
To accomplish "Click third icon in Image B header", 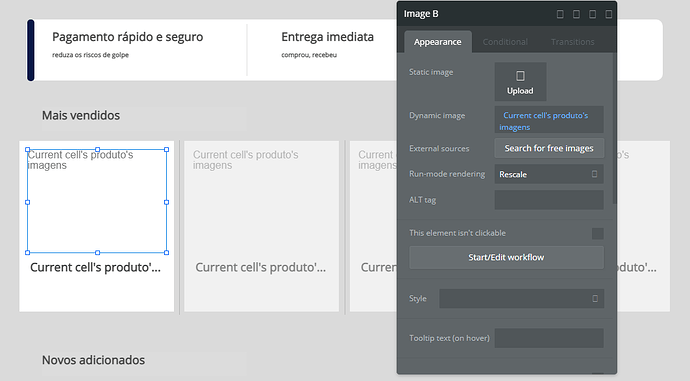I will click(x=592, y=14).
